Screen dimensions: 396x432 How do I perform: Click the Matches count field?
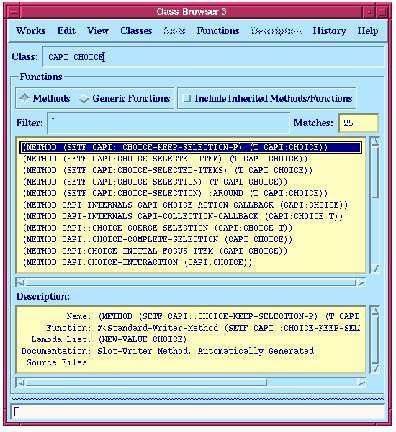(358, 123)
